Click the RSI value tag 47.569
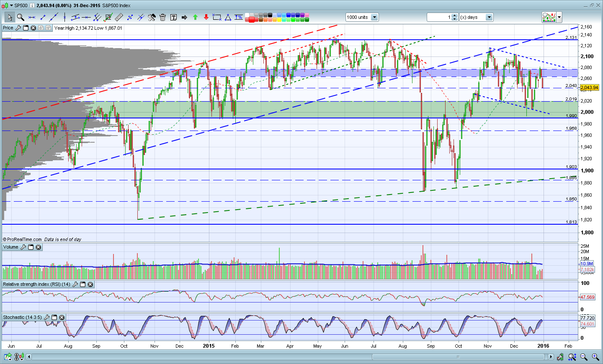This screenshot has height=364, width=603. click(587, 297)
